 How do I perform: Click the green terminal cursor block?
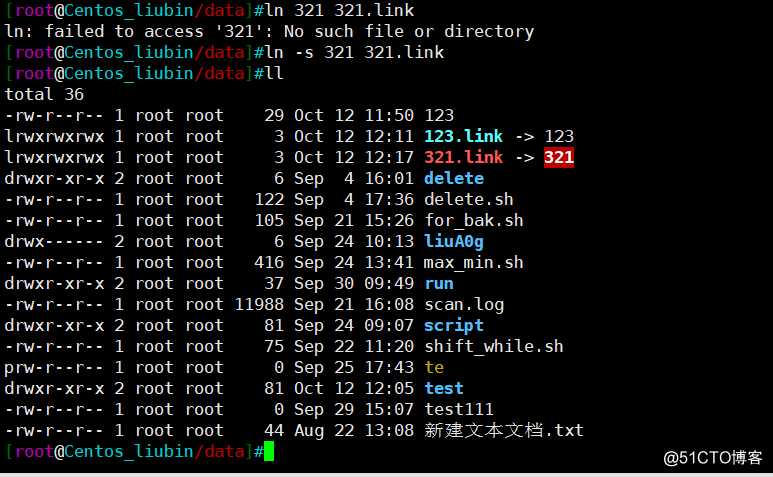coord(269,451)
